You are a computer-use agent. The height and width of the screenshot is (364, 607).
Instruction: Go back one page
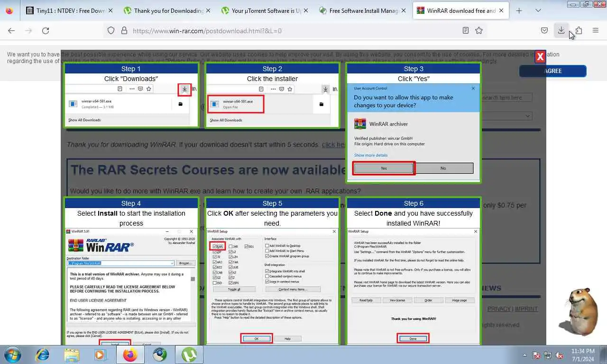click(x=11, y=30)
